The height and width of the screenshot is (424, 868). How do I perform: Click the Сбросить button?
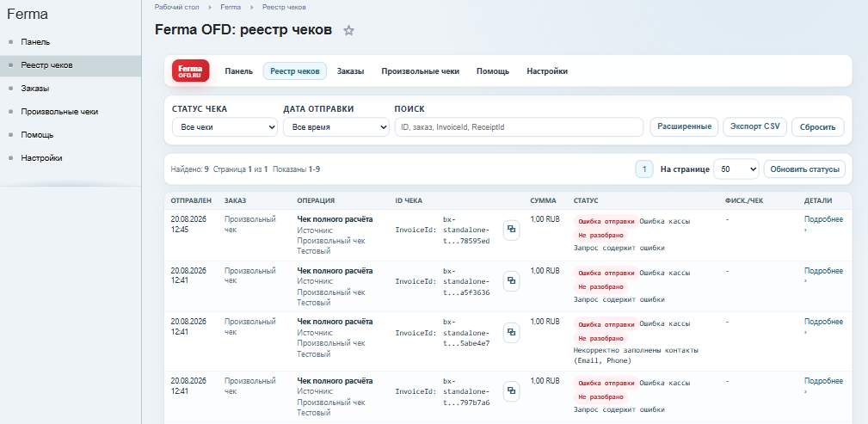tap(817, 126)
